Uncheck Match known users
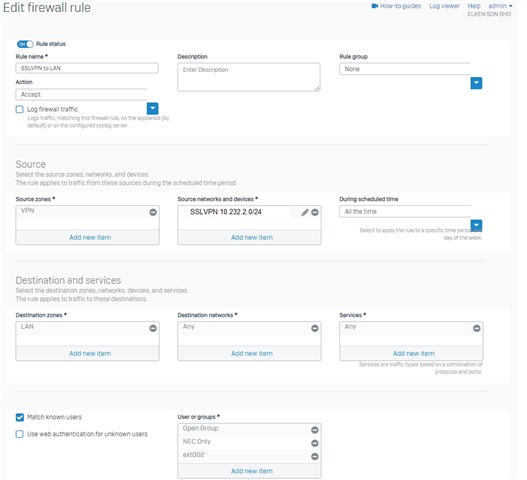The image size is (527, 480). (x=19, y=417)
